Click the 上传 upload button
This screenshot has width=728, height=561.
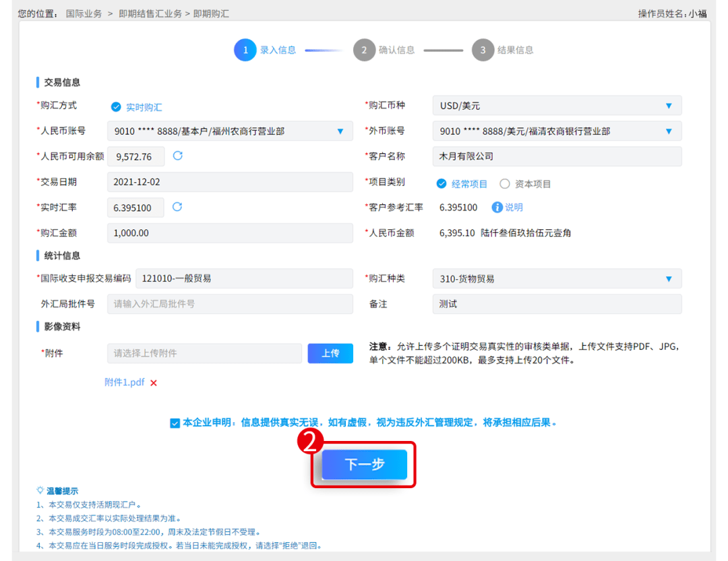click(330, 353)
